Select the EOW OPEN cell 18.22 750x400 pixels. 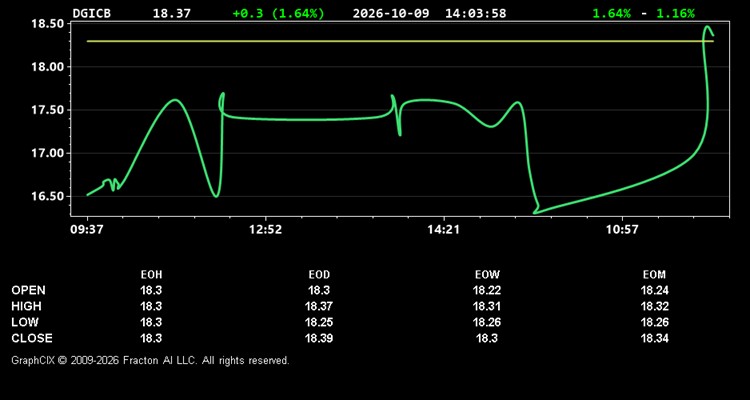(487, 290)
